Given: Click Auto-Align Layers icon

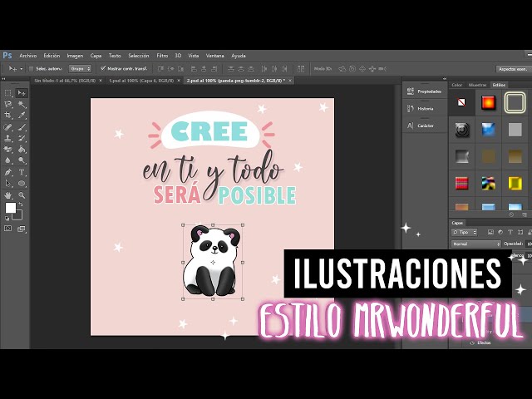Looking at the screenshot, I should [x=301, y=69].
